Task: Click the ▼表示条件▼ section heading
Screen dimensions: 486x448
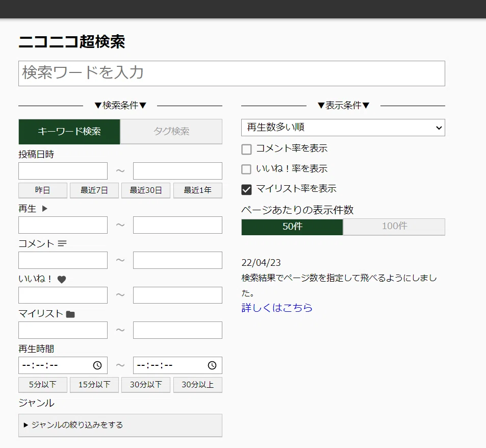Action: 343,106
